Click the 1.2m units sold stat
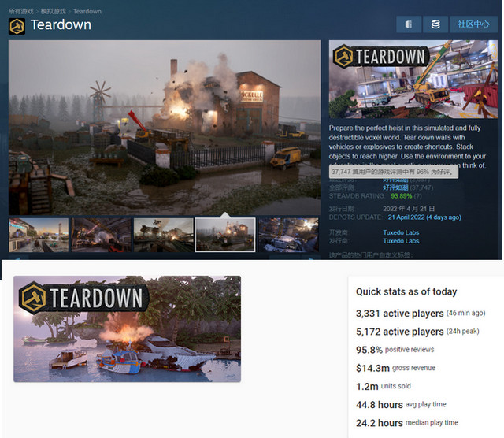The image size is (504, 438). click(384, 386)
